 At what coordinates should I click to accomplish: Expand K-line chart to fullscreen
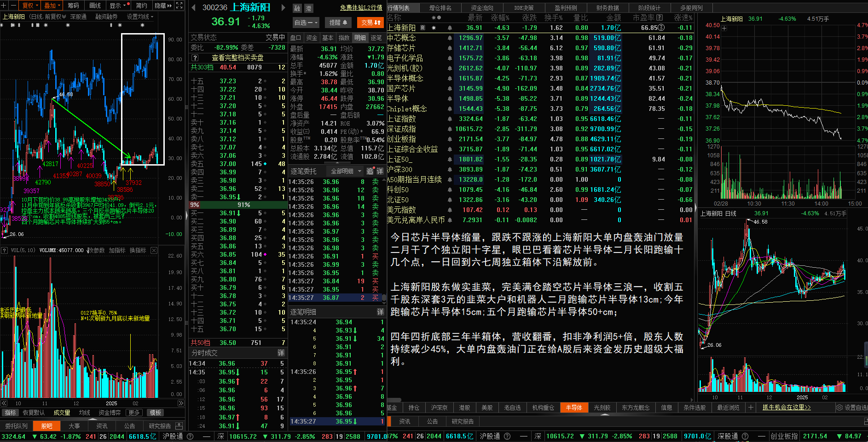point(179,6)
